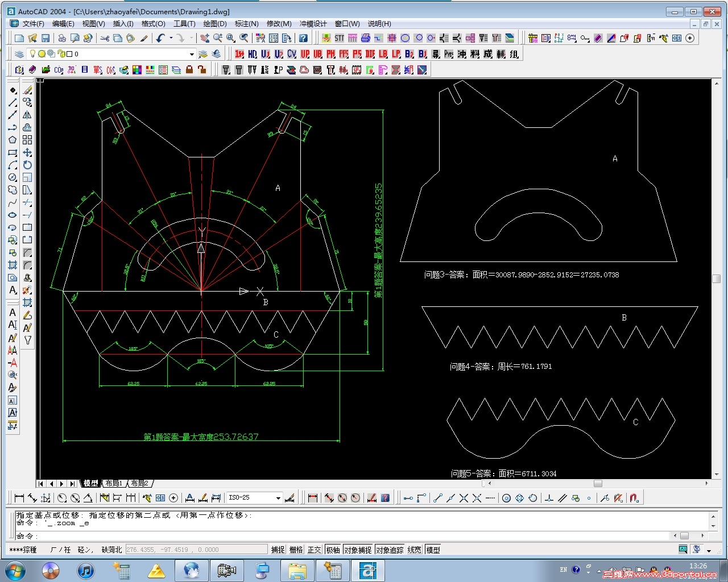
Task: Click the HD die toolbar button
Action: (253, 54)
